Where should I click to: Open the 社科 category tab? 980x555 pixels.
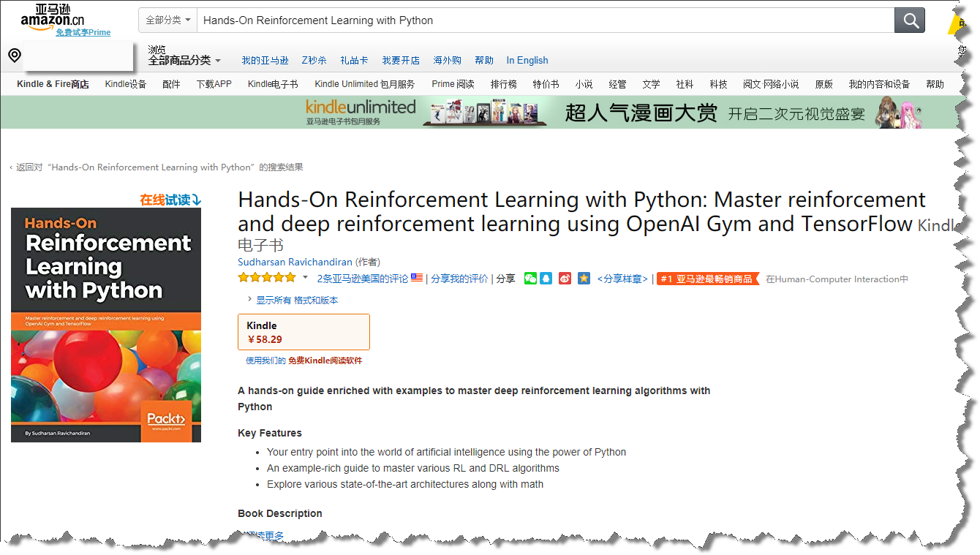click(685, 84)
